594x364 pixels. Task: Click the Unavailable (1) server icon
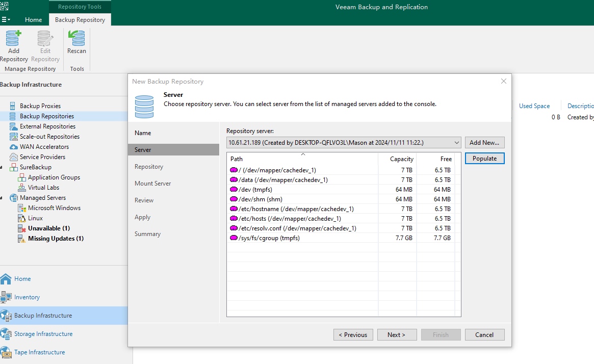click(x=22, y=228)
